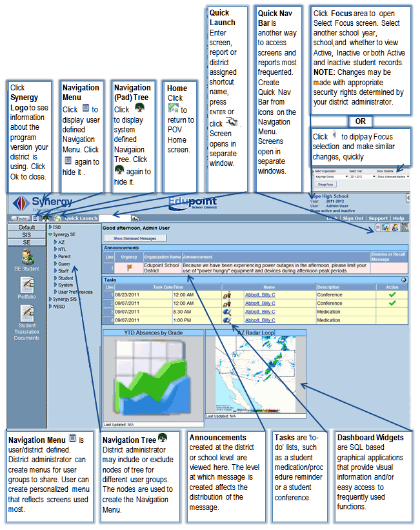Expand the AZ tree node
Screen dimensions: 420x530
tap(55, 242)
